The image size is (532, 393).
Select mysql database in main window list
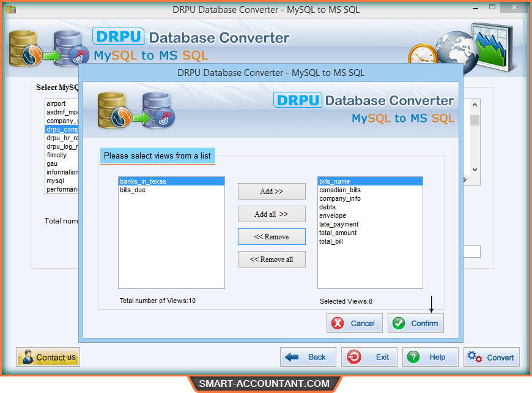pyautogui.click(x=62, y=181)
